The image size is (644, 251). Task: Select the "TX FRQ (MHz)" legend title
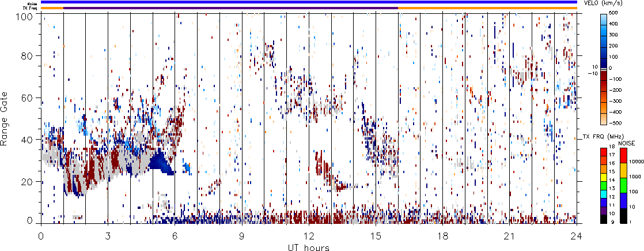[x=602, y=136]
